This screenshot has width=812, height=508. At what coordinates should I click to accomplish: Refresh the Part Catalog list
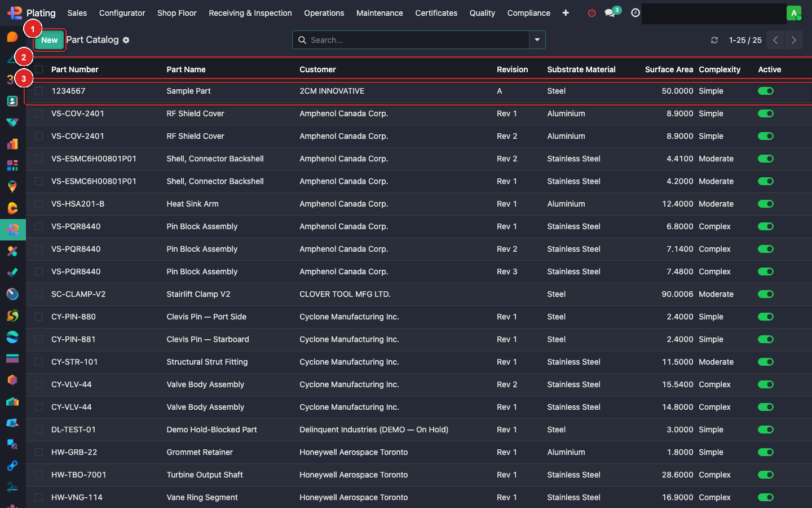714,40
